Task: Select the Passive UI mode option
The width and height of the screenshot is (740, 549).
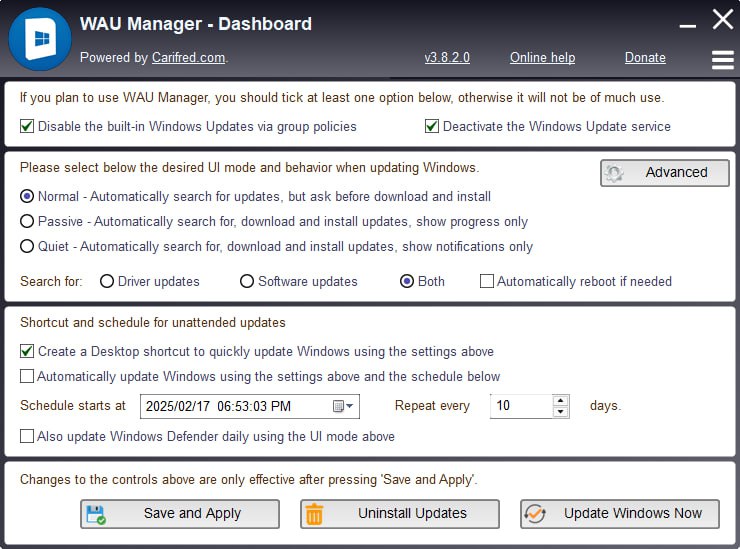Action: point(27,222)
